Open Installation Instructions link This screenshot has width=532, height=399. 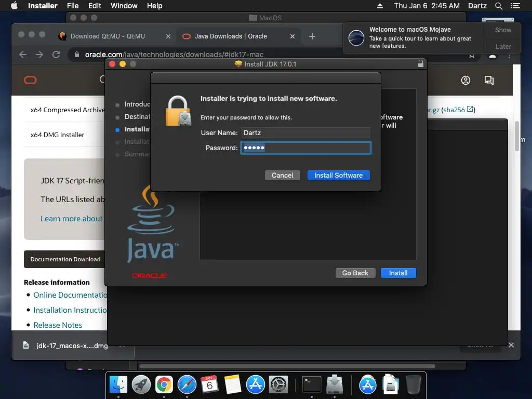point(70,310)
